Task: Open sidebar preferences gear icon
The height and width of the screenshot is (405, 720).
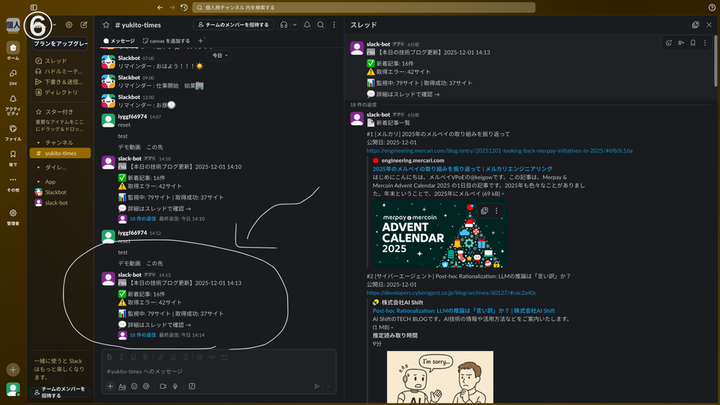Action: pyautogui.click(x=69, y=25)
